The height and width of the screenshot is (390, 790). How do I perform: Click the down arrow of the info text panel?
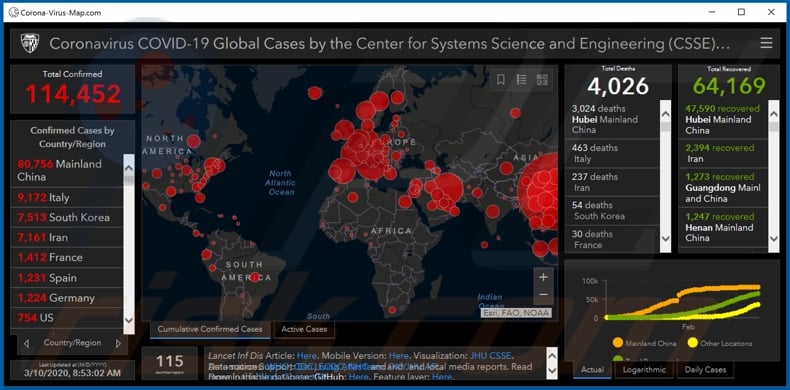point(552,372)
